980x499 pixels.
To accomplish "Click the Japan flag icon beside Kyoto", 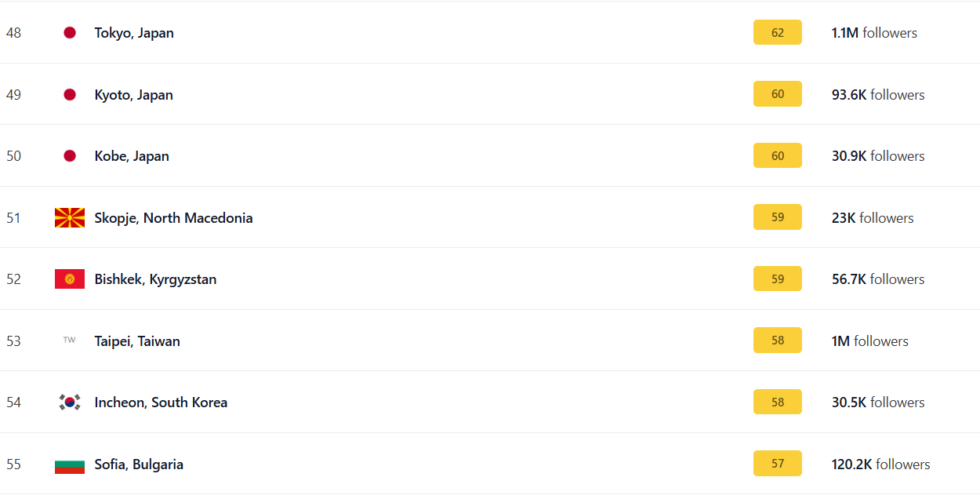I will tap(70, 95).
